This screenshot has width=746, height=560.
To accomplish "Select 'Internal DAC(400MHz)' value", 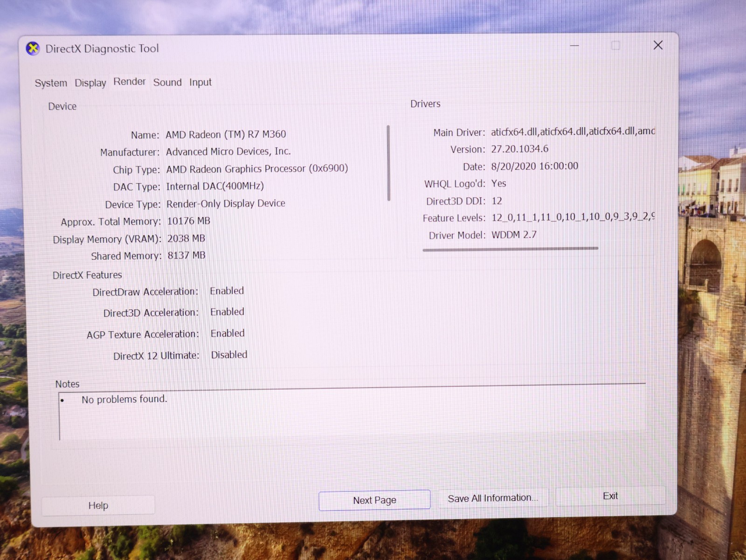I will [215, 186].
